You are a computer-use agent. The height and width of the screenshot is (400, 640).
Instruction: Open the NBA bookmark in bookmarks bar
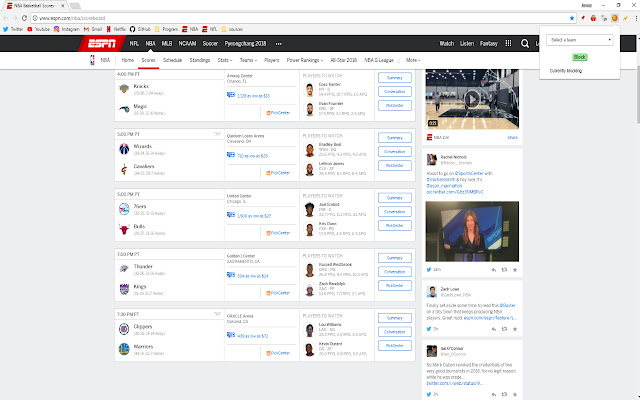pos(190,29)
